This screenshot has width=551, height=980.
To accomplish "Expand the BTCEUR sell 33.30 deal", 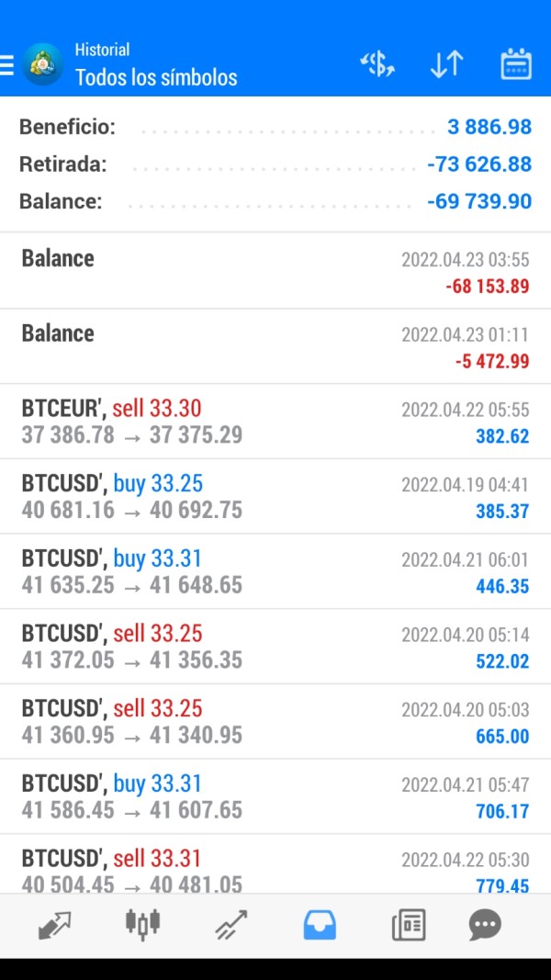I will [x=275, y=422].
